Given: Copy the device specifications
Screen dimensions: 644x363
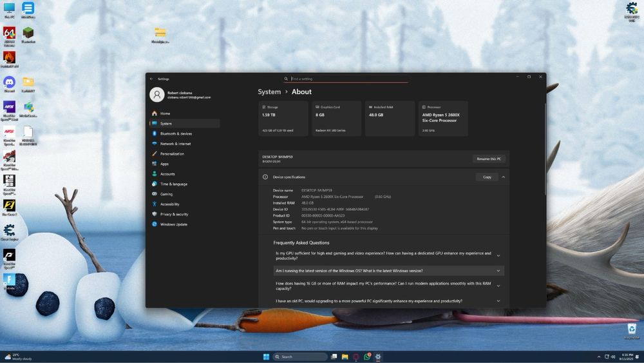Looking at the screenshot, I should [487, 177].
